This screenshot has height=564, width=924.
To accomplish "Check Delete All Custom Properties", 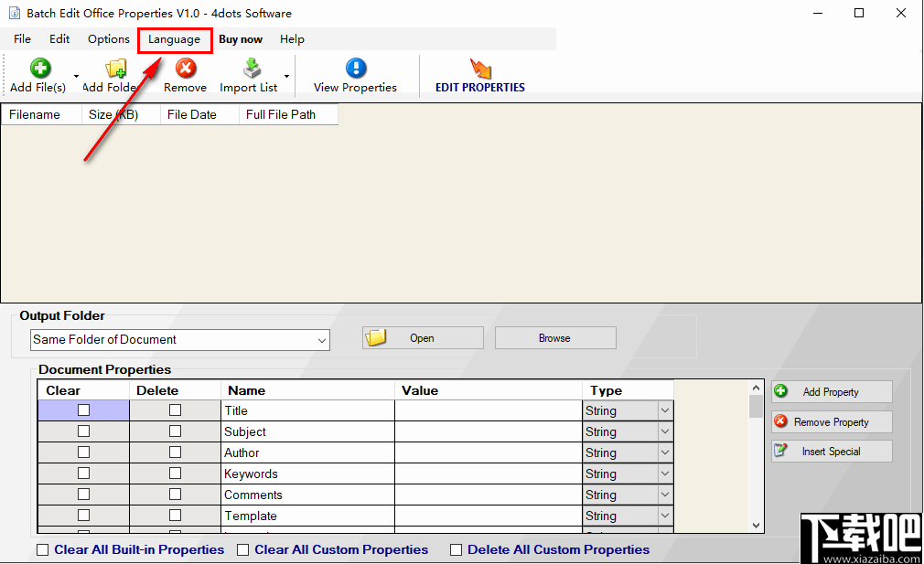I will tap(456, 549).
